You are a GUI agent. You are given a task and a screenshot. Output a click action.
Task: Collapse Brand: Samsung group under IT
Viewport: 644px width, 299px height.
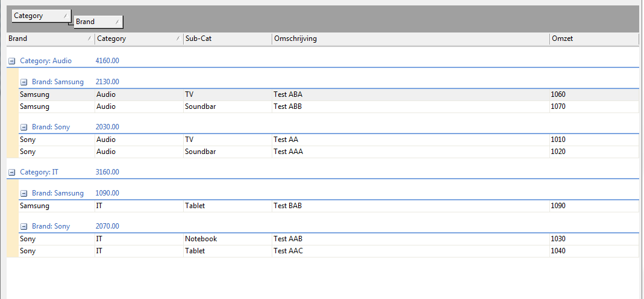pyautogui.click(x=24, y=193)
